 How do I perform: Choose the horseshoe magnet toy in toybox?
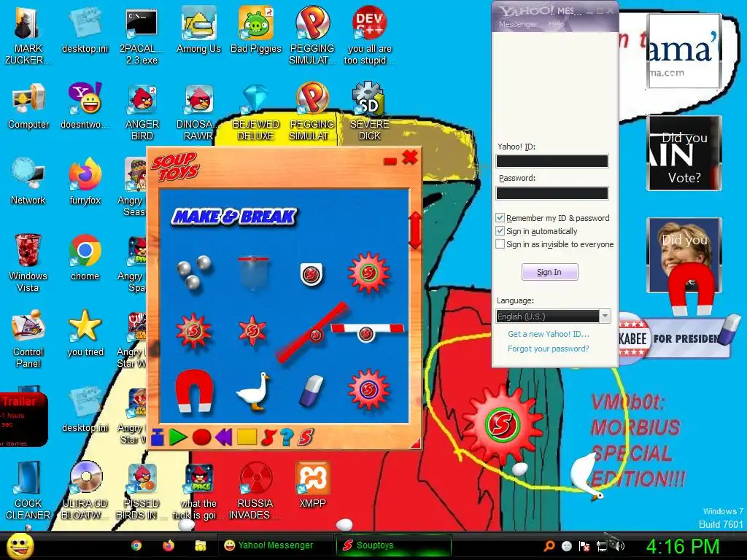pyautogui.click(x=195, y=391)
